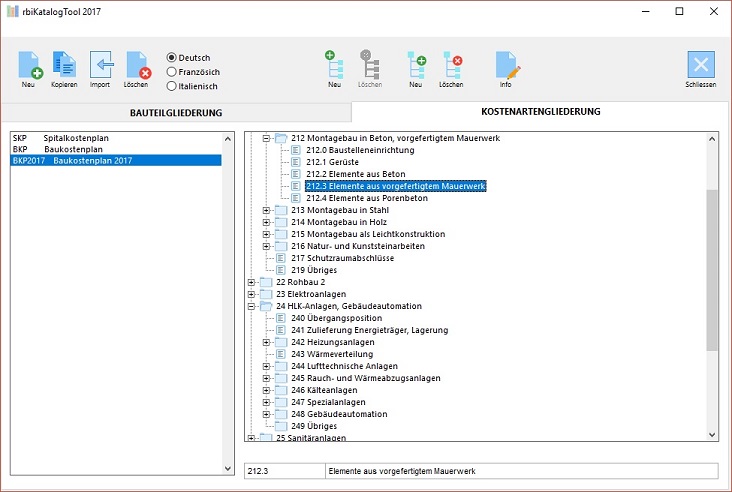732x492 pixels.
Task: Click catalog list scrollbar up arrow
Action: point(228,139)
